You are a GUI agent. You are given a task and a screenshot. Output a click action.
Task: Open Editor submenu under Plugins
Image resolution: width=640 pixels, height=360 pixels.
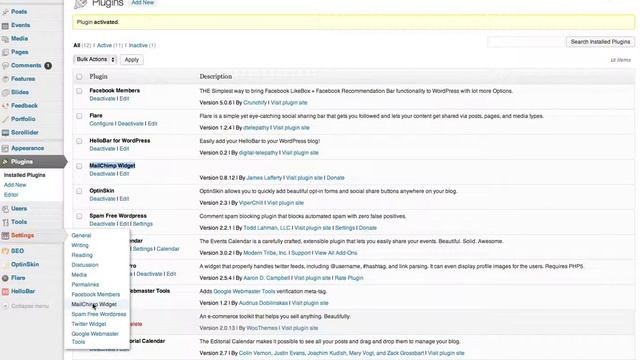11,195
